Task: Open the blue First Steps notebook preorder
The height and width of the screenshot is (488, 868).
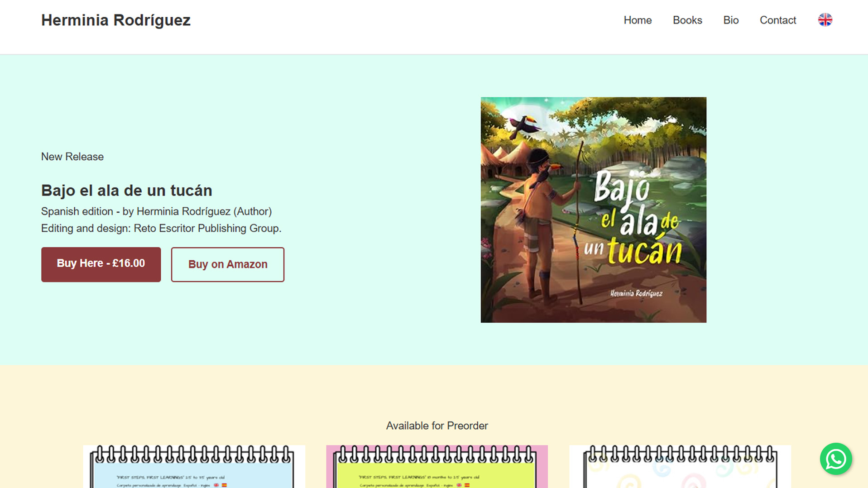Action: pyautogui.click(x=194, y=466)
